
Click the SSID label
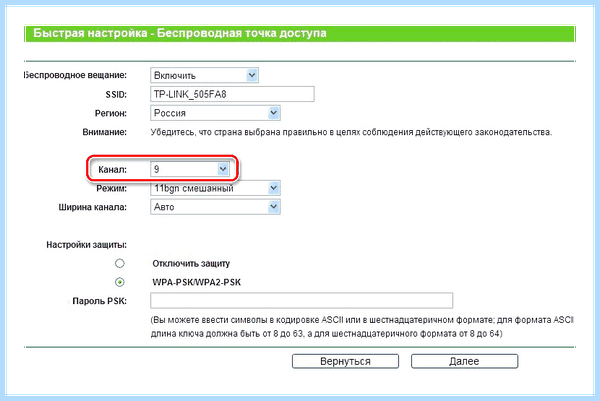(116, 95)
